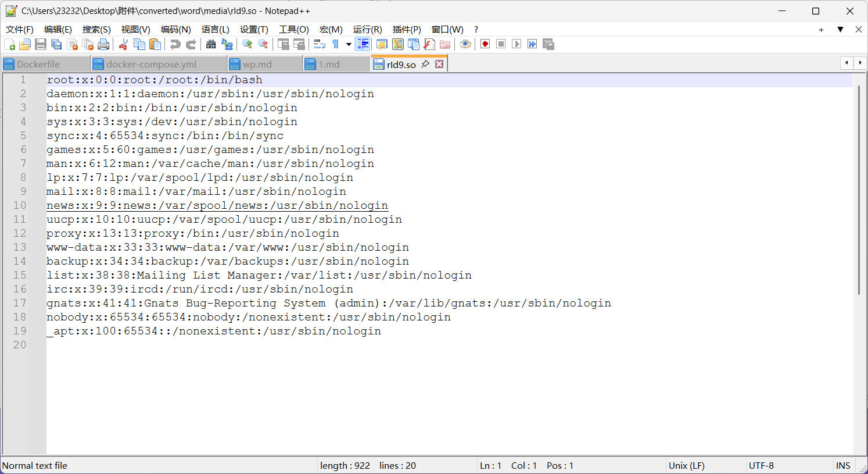Open Find with the binoculars icon
The height and width of the screenshot is (474, 868).
[x=211, y=44]
